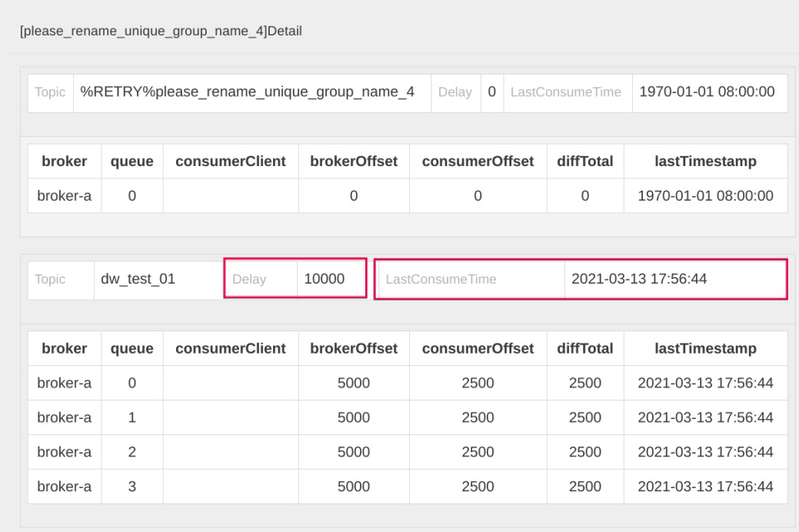Select the queue 2 cell in dw_test_01 table
Screen dimensions: 799x532
pos(132,452)
